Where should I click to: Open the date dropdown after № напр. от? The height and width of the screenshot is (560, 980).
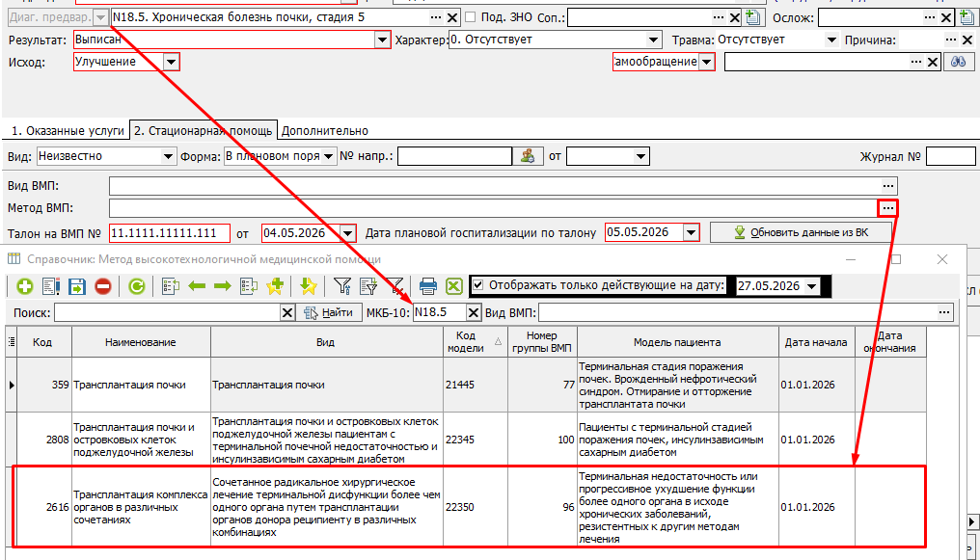tap(640, 156)
